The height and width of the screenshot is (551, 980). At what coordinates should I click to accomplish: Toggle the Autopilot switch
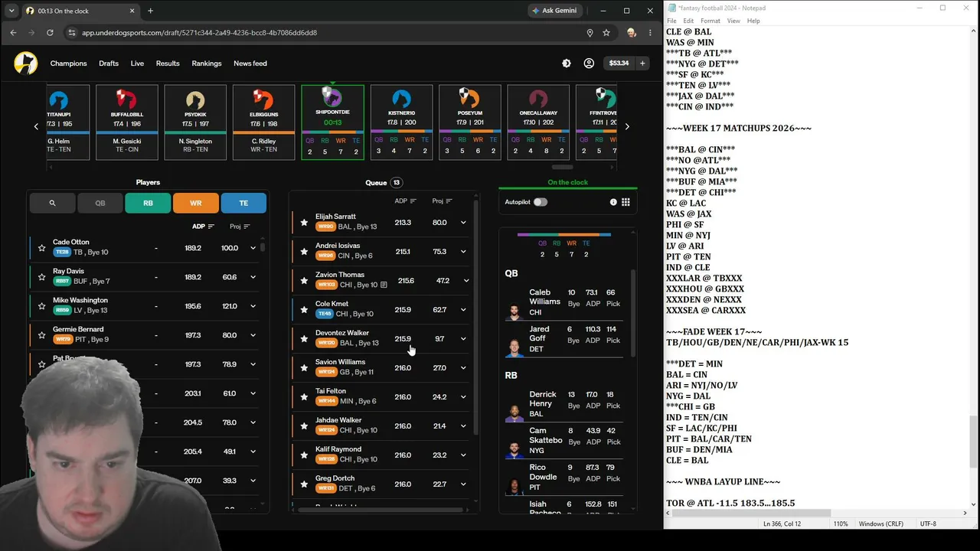(541, 202)
